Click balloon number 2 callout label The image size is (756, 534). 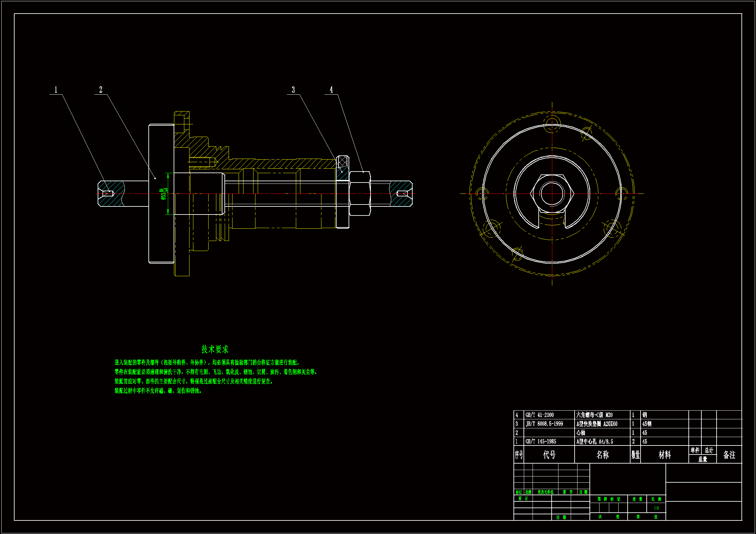101,90
